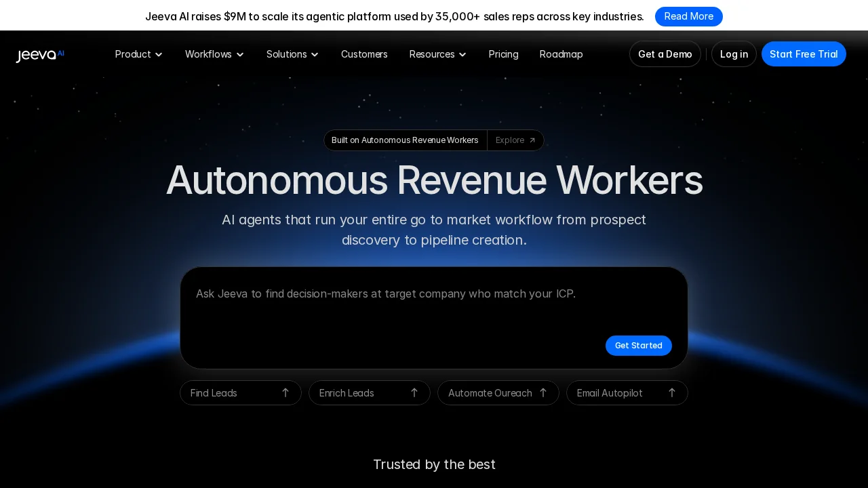Click the Built on Autonomous Revenue Workers badge

click(x=405, y=140)
